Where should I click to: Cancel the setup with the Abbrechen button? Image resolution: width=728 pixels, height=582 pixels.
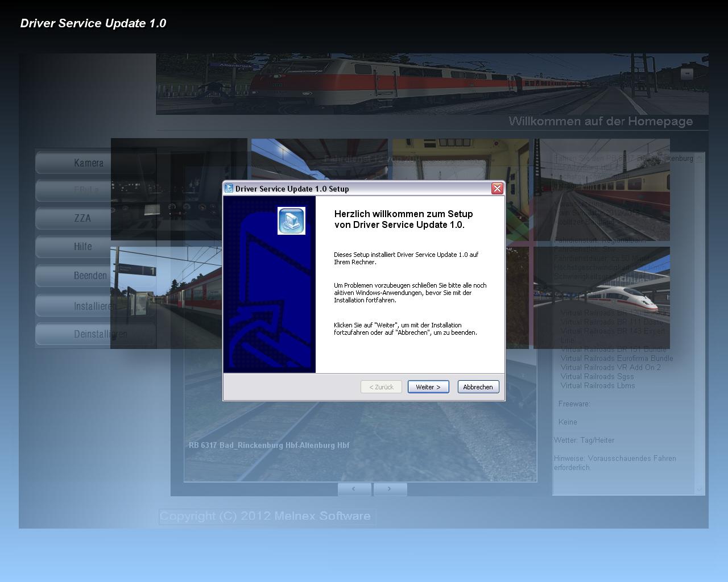tap(478, 387)
